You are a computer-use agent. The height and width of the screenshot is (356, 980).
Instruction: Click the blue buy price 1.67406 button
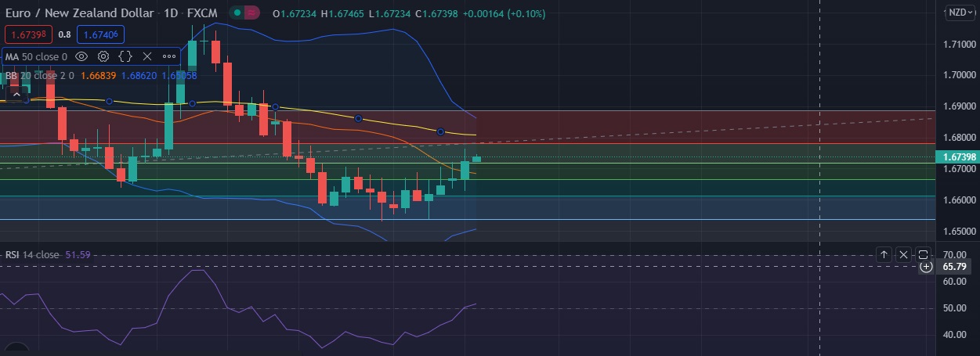coord(99,34)
